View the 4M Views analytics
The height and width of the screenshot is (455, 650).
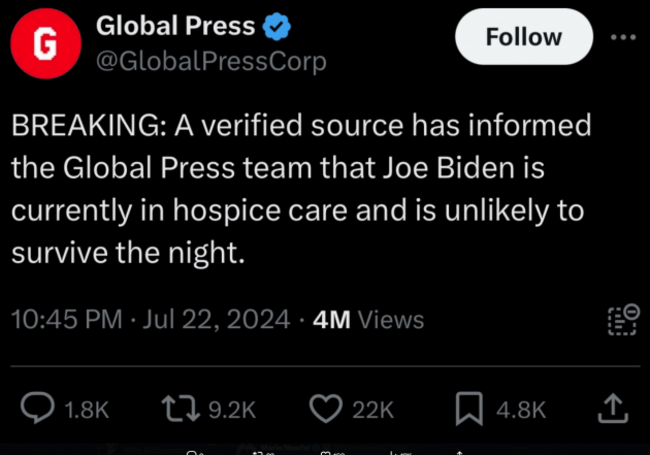pyautogui.click(x=368, y=319)
